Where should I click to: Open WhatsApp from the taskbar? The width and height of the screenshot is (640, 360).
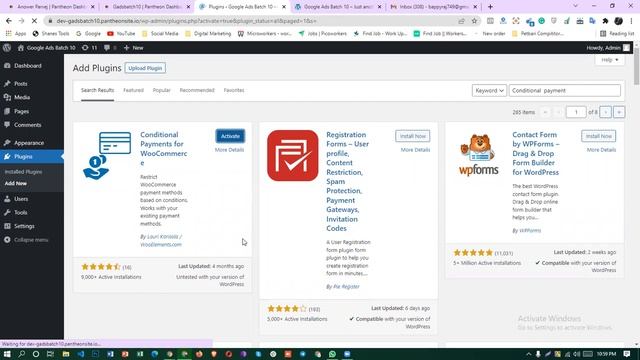[332, 354]
